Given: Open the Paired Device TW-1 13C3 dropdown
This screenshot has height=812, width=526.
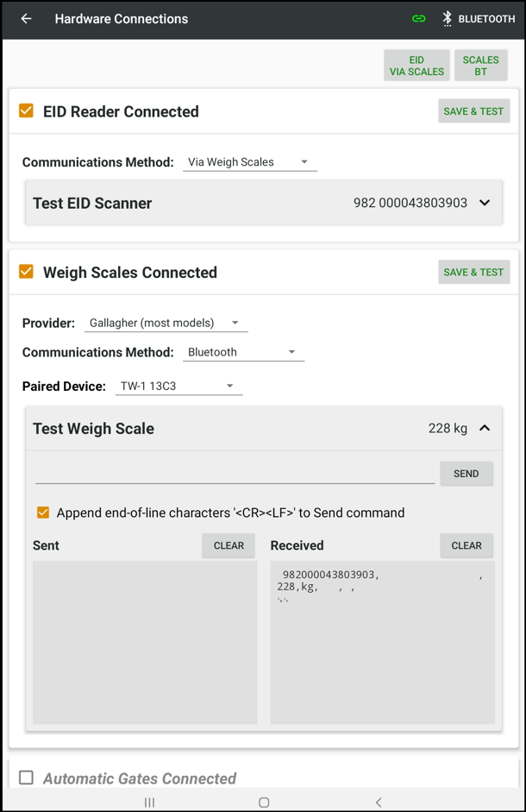Looking at the screenshot, I should 178,386.
